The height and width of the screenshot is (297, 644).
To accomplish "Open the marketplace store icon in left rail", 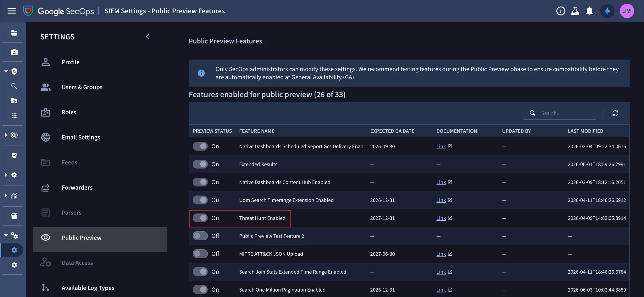I will pyautogui.click(x=14, y=216).
